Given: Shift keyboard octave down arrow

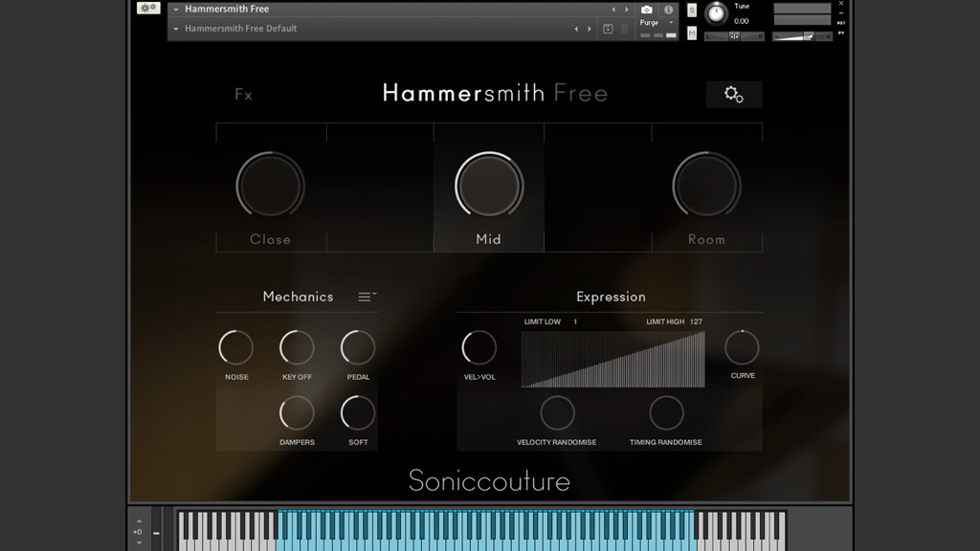Looking at the screenshot, I should tap(139, 543).
